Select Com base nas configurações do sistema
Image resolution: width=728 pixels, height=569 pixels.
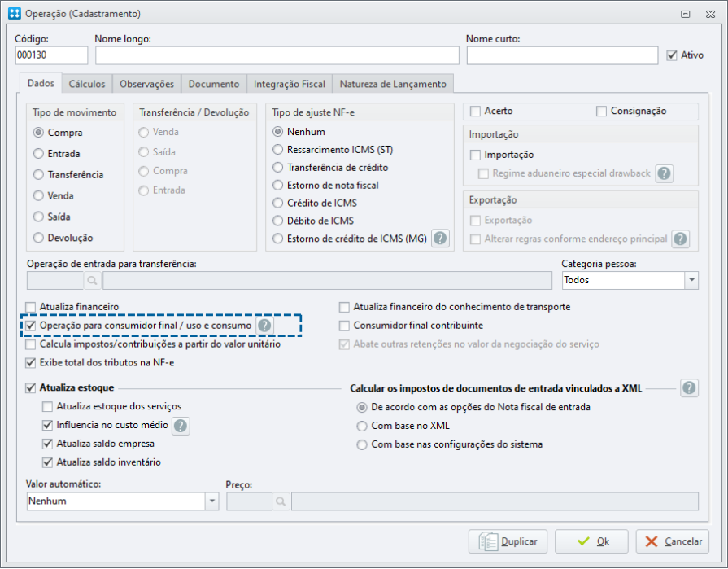pos(362,444)
